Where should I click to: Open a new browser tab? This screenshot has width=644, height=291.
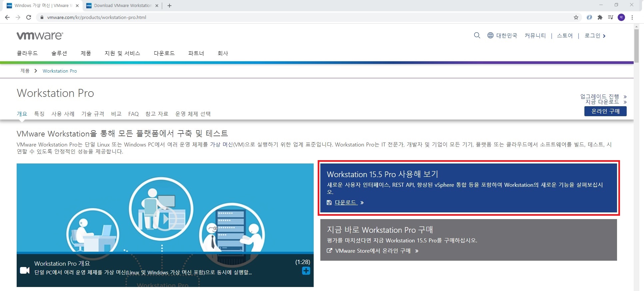pyautogui.click(x=169, y=6)
